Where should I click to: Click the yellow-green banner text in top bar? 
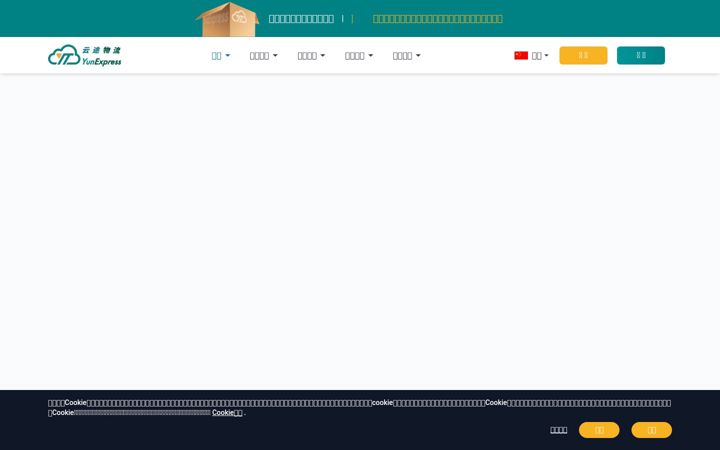coord(438,19)
